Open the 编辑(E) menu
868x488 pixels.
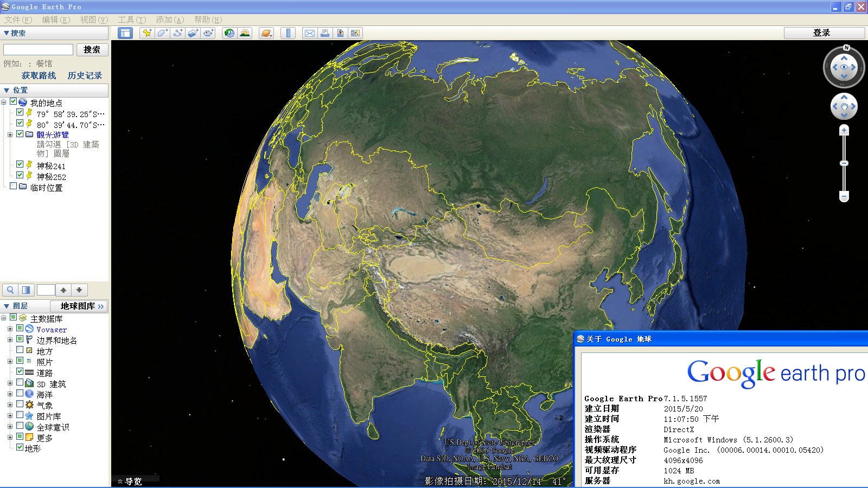click(x=56, y=20)
